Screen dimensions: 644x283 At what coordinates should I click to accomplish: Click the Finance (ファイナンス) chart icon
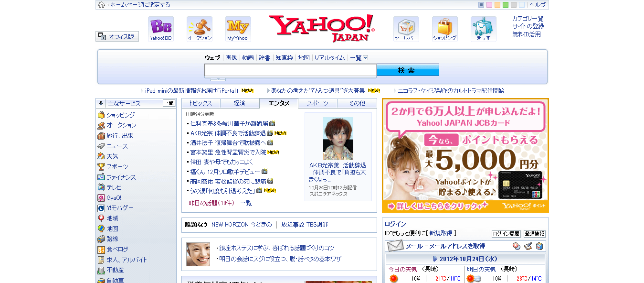(x=101, y=177)
